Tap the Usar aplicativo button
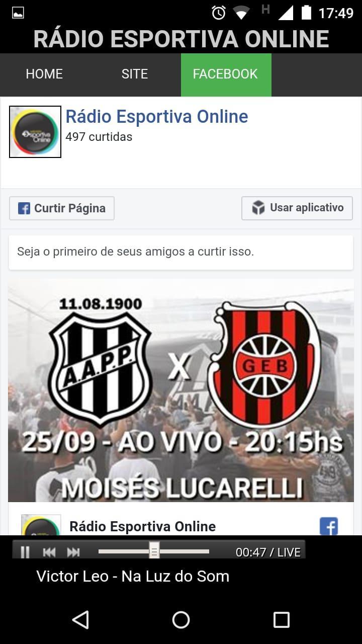This screenshot has width=362, height=644. [297, 208]
